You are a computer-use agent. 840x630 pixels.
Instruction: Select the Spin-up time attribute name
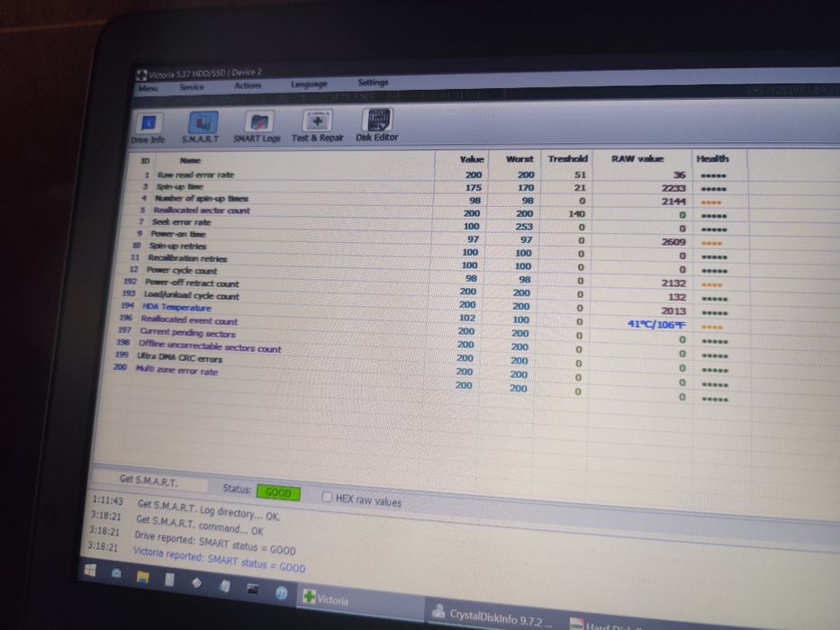tap(179, 186)
